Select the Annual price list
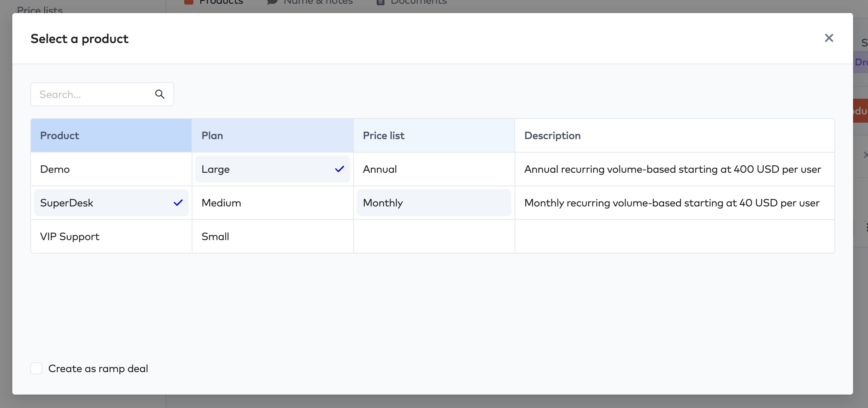This screenshot has width=868, height=408. pos(434,169)
